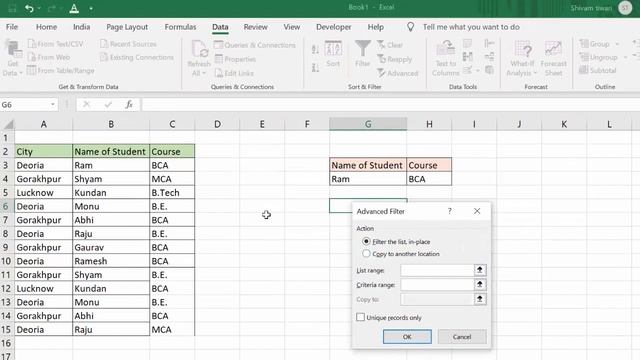
Task: Click the Advanced Filter help question mark
Action: [x=449, y=211]
